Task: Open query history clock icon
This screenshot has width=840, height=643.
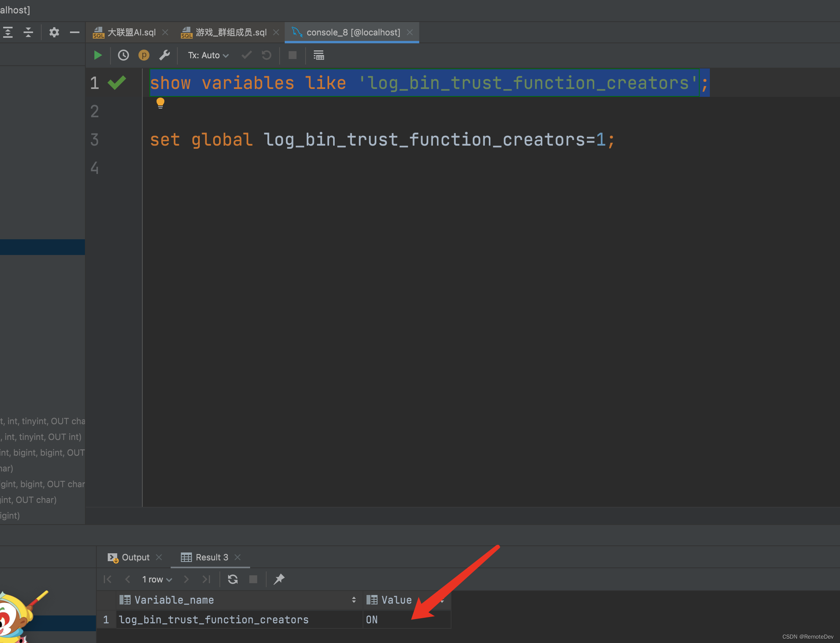Action: point(123,55)
